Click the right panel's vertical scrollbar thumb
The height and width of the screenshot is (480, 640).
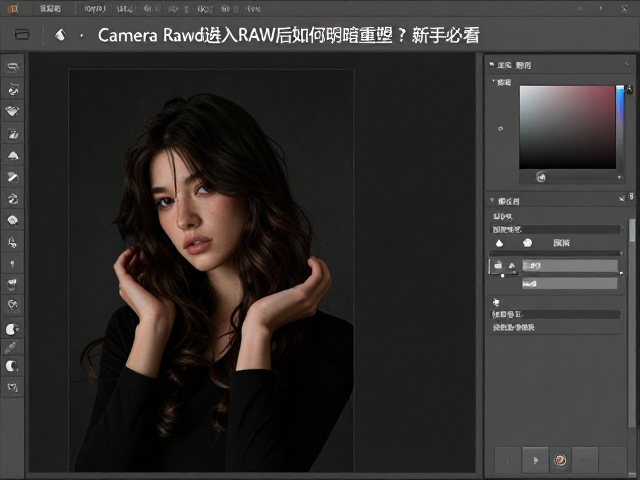pyautogui.click(x=632, y=231)
